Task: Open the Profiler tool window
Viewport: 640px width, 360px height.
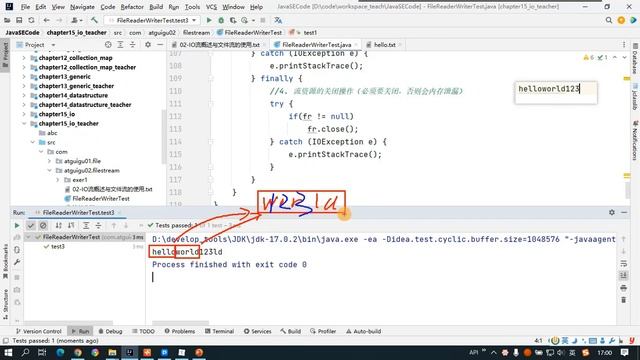Action: click(323, 331)
